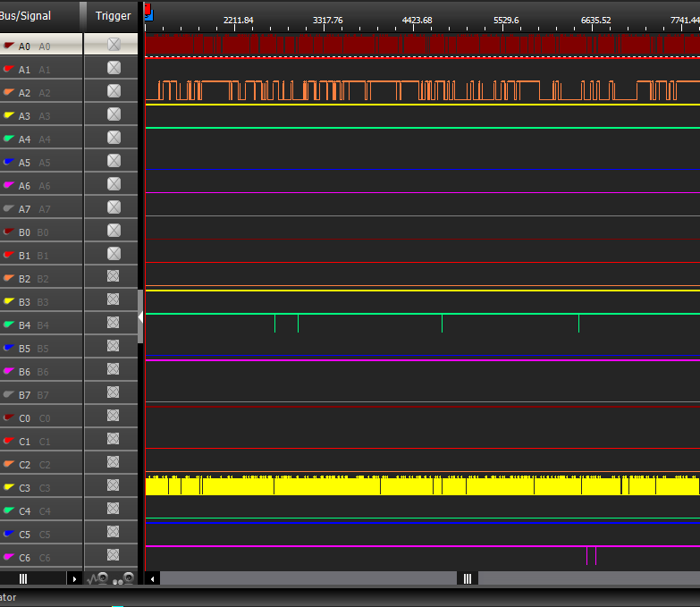The width and height of the screenshot is (700, 607).
Task: Click the blue A5 channel icon
Action: 9,162
